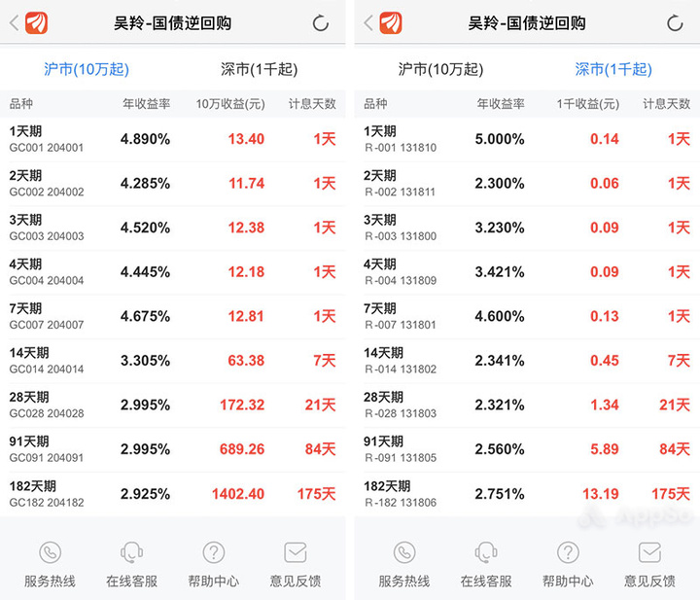This screenshot has height=600, width=700.
Task: Select the R-091 131805 91天期 row
Action: pyautogui.click(x=527, y=449)
